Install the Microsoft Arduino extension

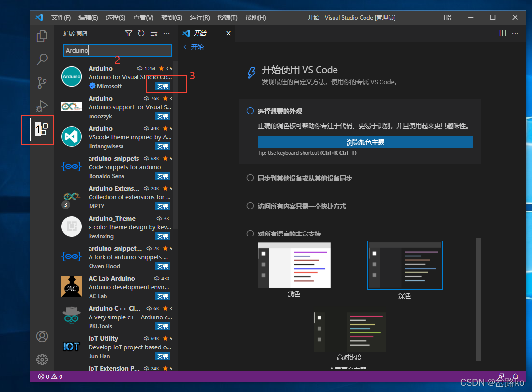point(163,86)
